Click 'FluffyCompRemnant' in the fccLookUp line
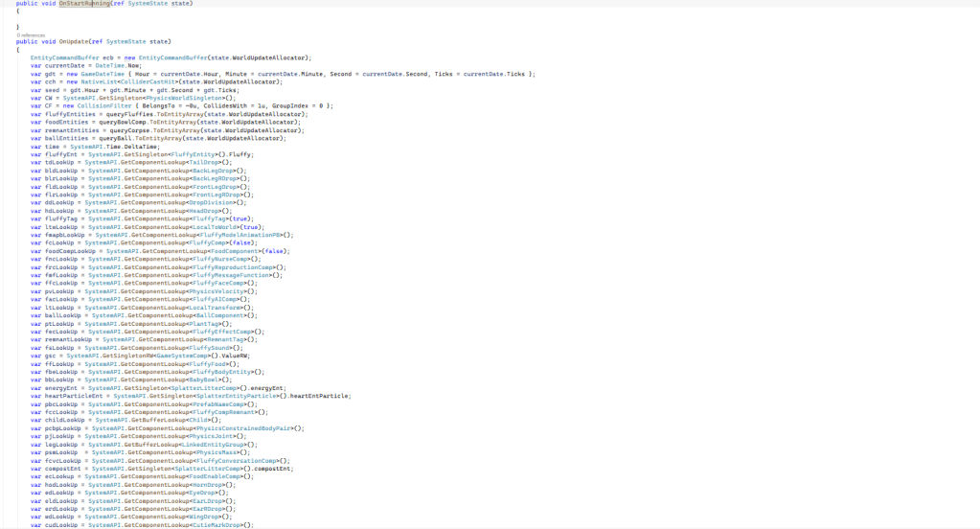This screenshot has width=980, height=529. (x=224, y=412)
